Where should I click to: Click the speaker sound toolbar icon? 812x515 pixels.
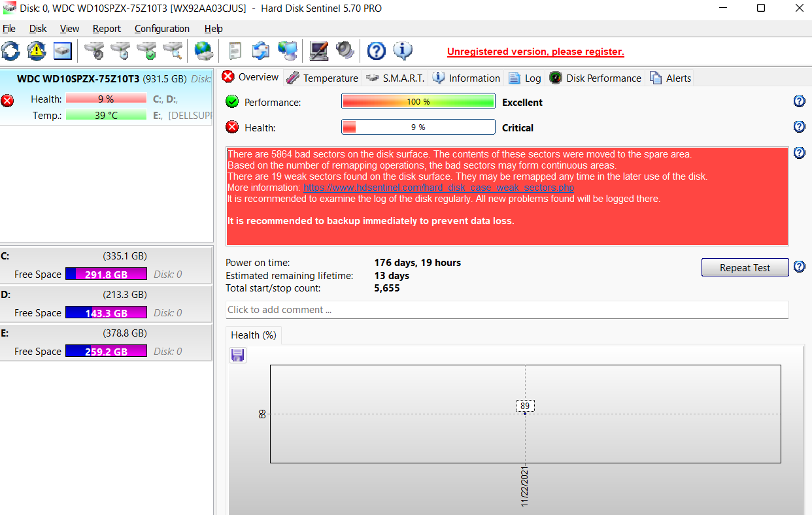(x=345, y=50)
